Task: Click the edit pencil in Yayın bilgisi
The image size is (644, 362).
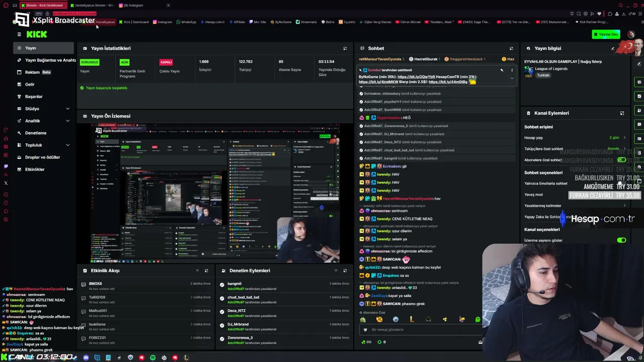Action: click(x=613, y=48)
